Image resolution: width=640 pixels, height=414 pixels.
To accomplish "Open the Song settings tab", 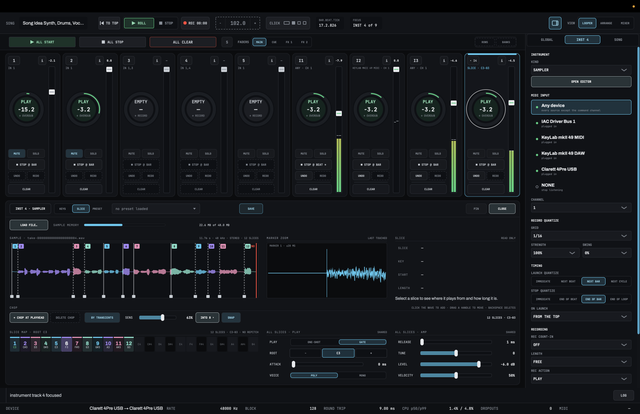I will 618,40.
